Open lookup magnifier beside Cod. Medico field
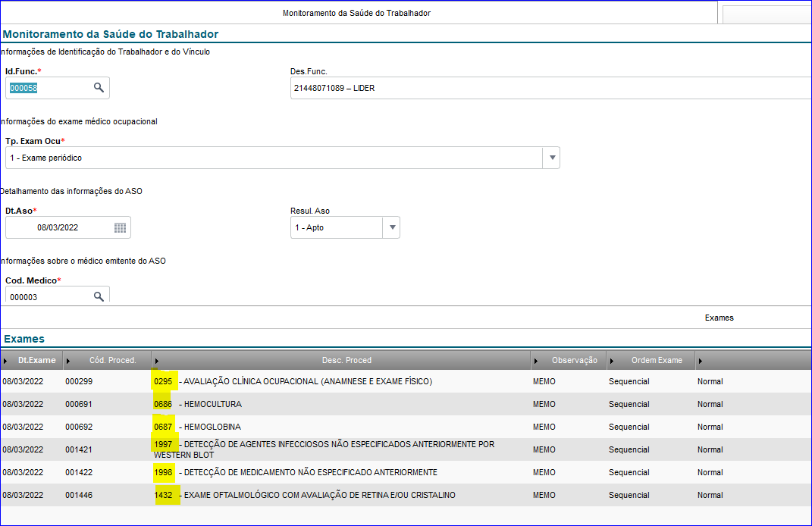Image resolution: width=812 pixels, height=526 pixels. 99,296
